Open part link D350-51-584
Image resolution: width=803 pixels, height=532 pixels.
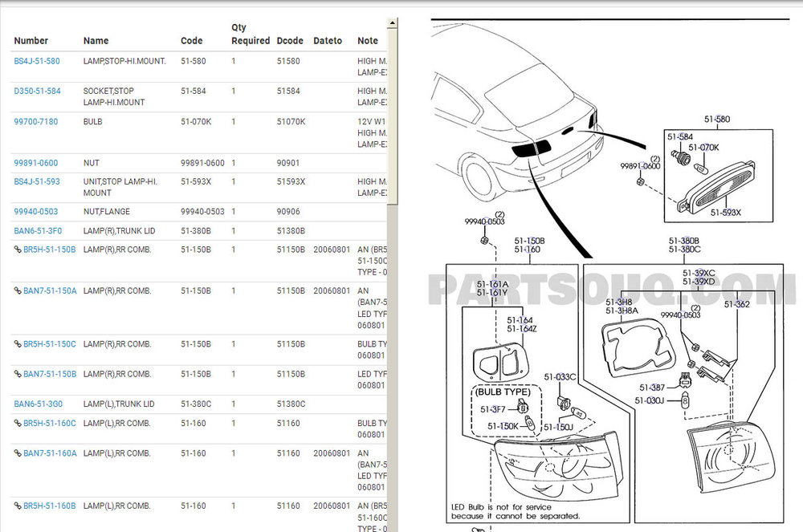(38, 91)
